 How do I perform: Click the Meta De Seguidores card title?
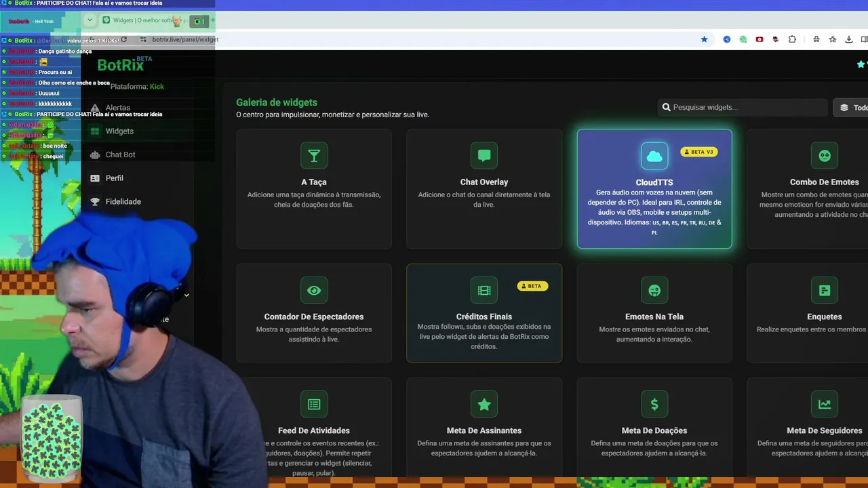[825, 430]
